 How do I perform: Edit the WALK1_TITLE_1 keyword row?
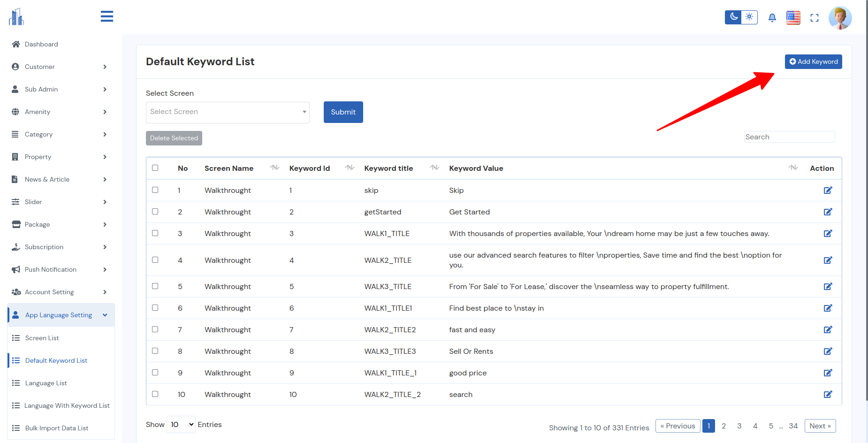[828, 373]
